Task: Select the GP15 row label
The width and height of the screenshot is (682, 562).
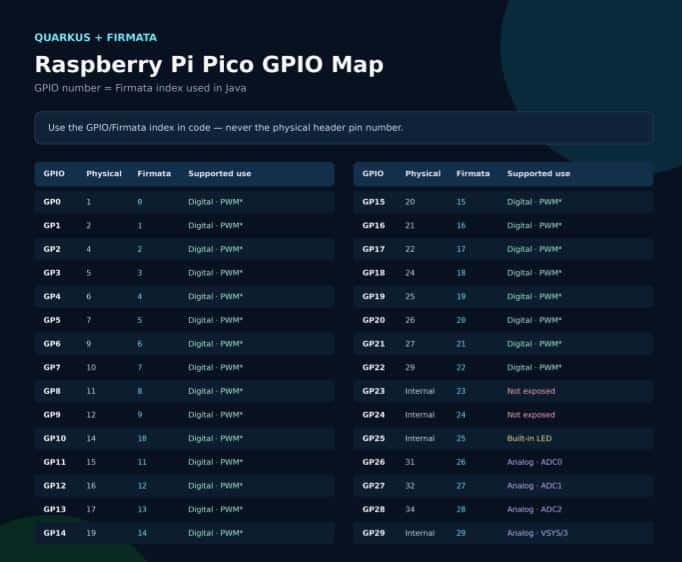Action: coord(373,202)
